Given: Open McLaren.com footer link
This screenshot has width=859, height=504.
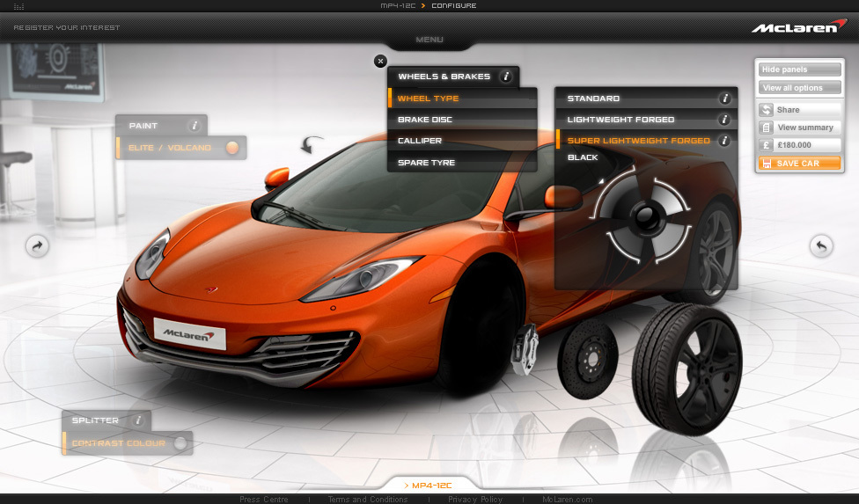Looking at the screenshot, I should (x=567, y=499).
